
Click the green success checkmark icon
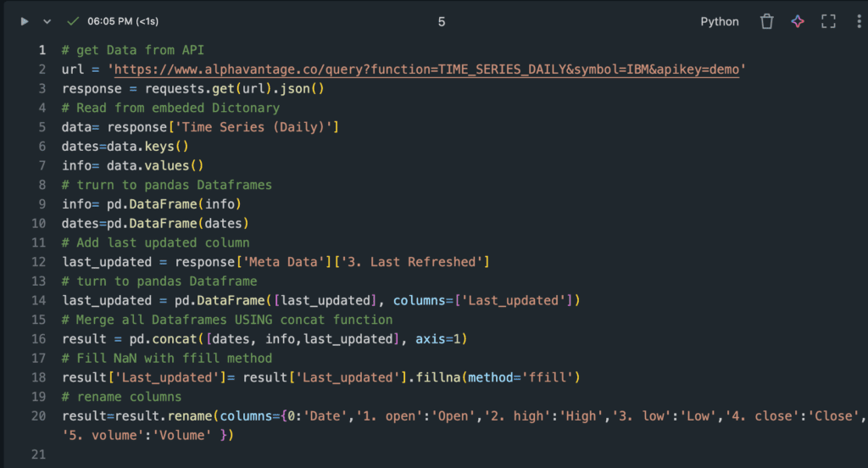point(73,21)
